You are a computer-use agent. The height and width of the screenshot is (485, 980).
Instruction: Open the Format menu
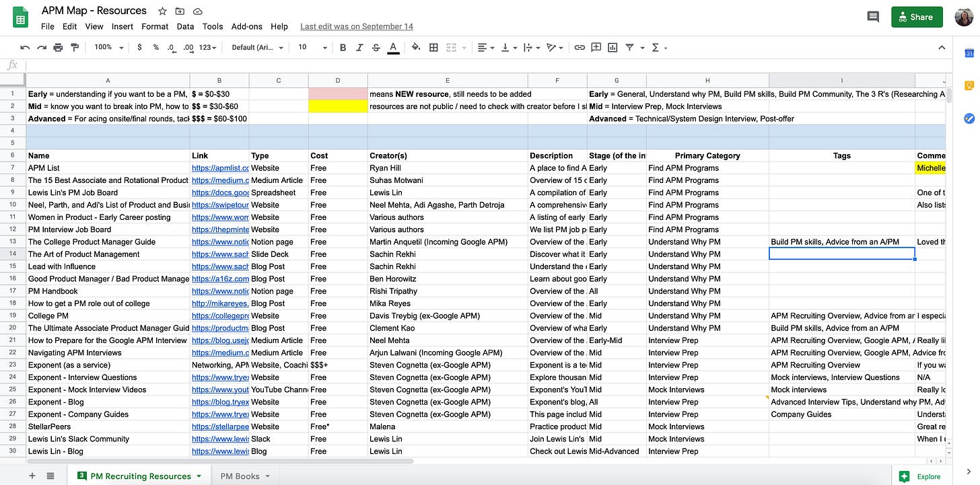point(155,26)
